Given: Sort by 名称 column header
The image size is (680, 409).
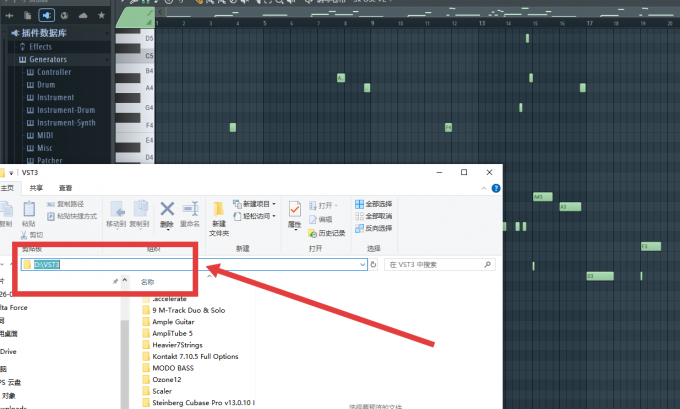Looking at the screenshot, I should [147, 282].
